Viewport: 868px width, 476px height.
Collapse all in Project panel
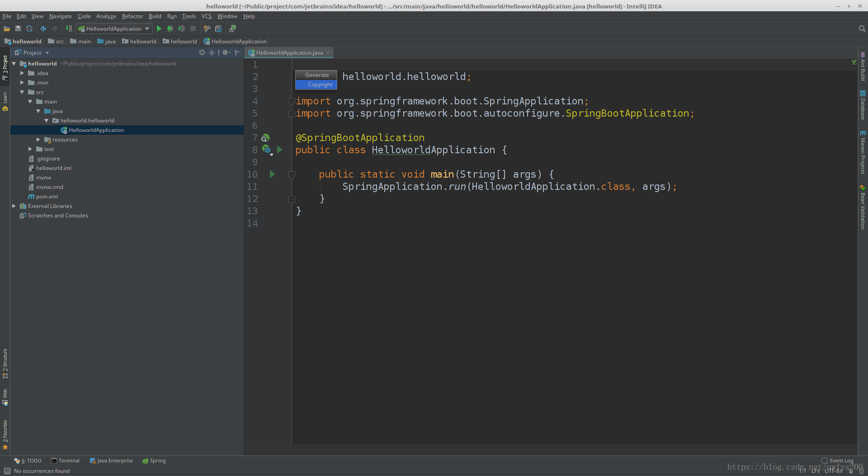pos(212,52)
